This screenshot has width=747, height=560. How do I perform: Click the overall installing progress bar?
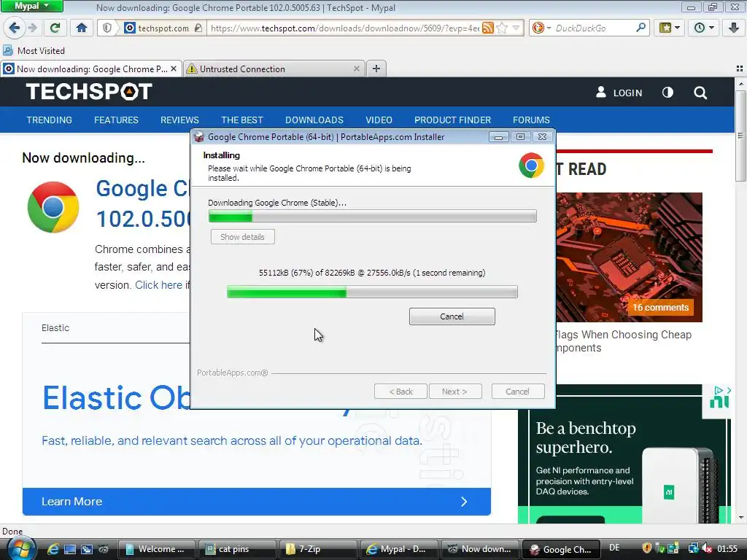pyautogui.click(x=372, y=216)
